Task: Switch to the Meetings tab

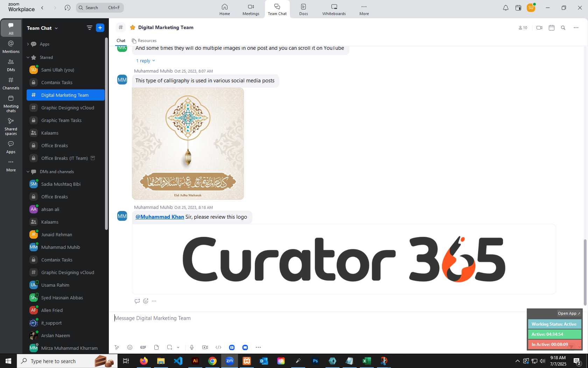Action: [x=251, y=9]
